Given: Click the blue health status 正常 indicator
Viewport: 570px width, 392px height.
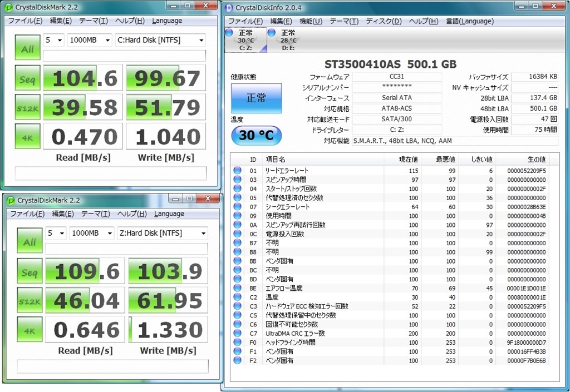Looking at the screenshot, I should pos(256,98).
